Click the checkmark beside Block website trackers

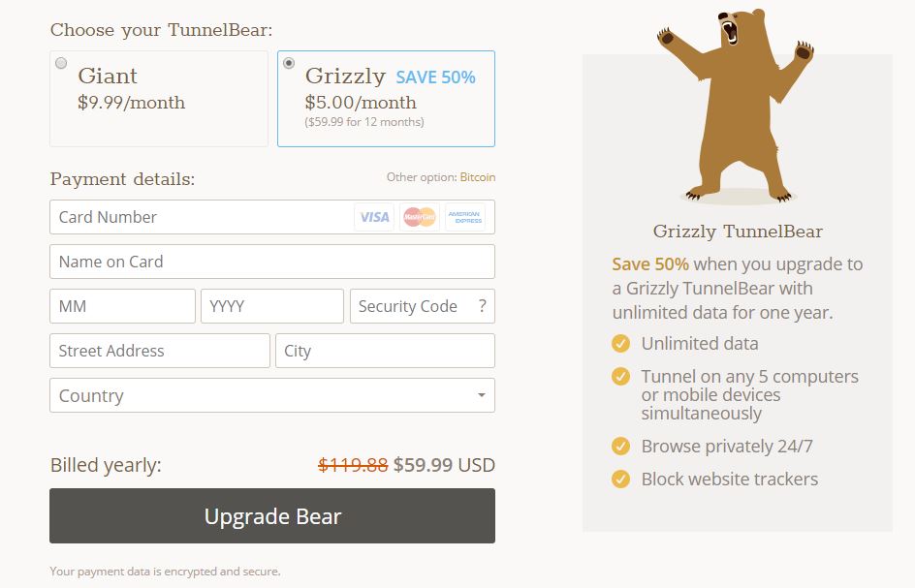coord(620,479)
